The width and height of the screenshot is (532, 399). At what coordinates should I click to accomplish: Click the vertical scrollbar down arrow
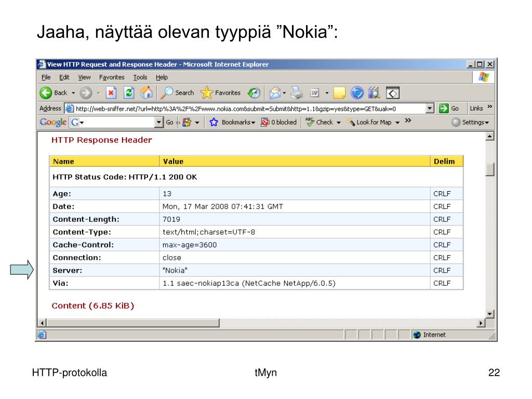coord(489,314)
